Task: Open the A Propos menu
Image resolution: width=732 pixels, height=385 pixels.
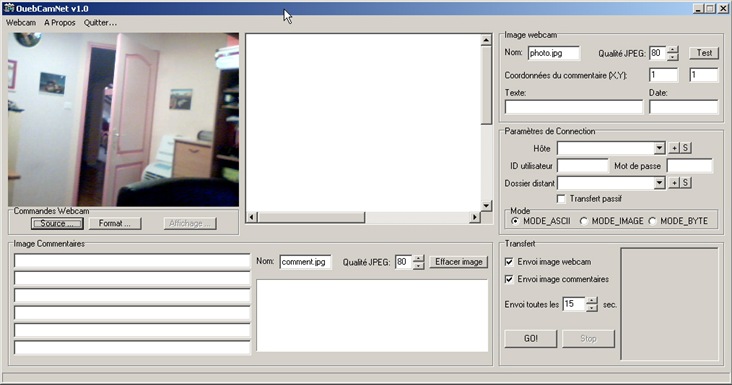Action: pyautogui.click(x=59, y=22)
